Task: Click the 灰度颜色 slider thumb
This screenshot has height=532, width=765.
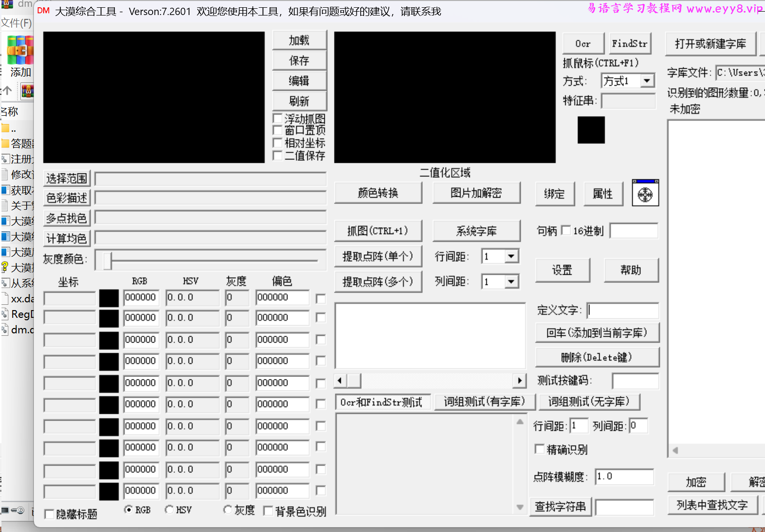Action: (x=108, y=261)
